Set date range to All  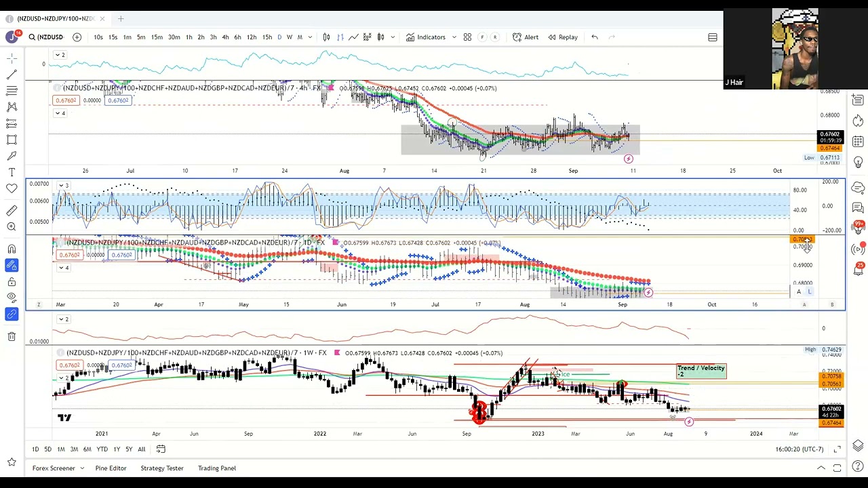(x=141, y=449)
